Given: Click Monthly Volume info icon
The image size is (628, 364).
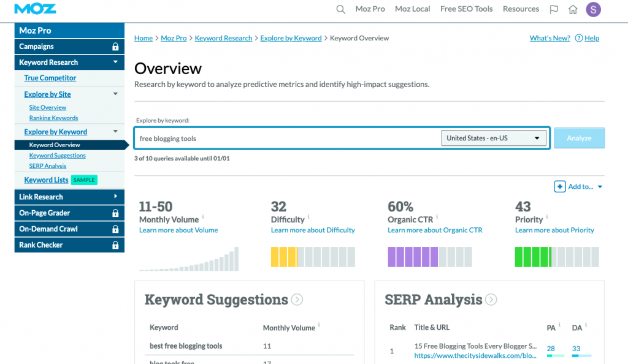Looking at the screenshot, I should [203, 216].
